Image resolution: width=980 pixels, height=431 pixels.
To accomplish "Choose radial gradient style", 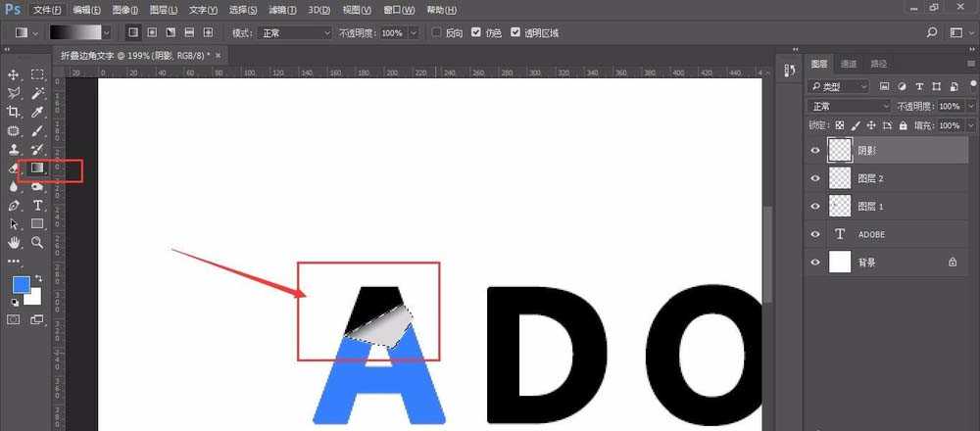I will click(151, 32).
